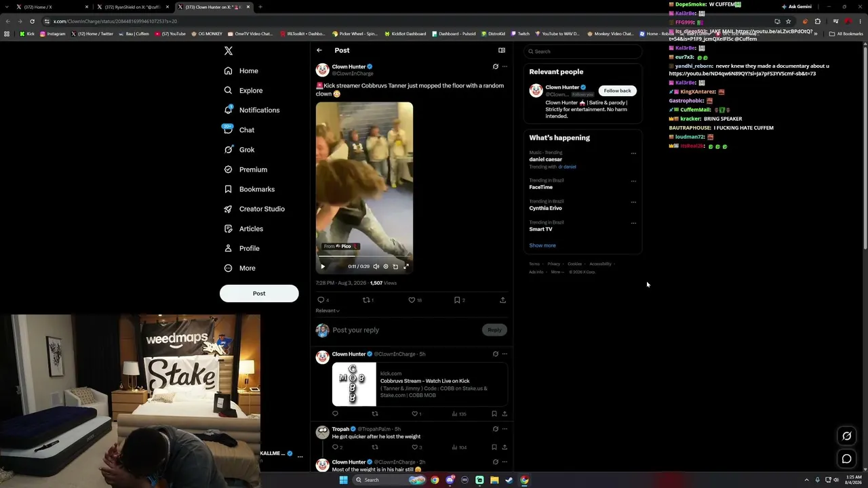Open the more options menu on main post

point(505,66)
